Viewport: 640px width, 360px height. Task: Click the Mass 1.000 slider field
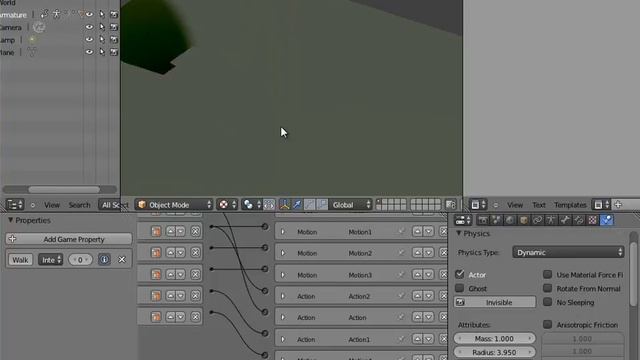tap(494, 338)
